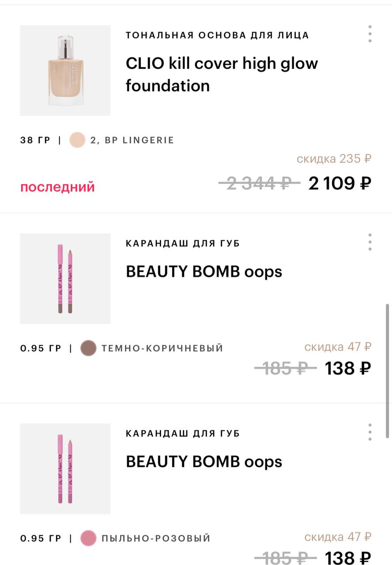Tap the 2 109 ₽ discounted price
Image resolution: width=392 pixels, height=565 pixels.
point(340,183)
